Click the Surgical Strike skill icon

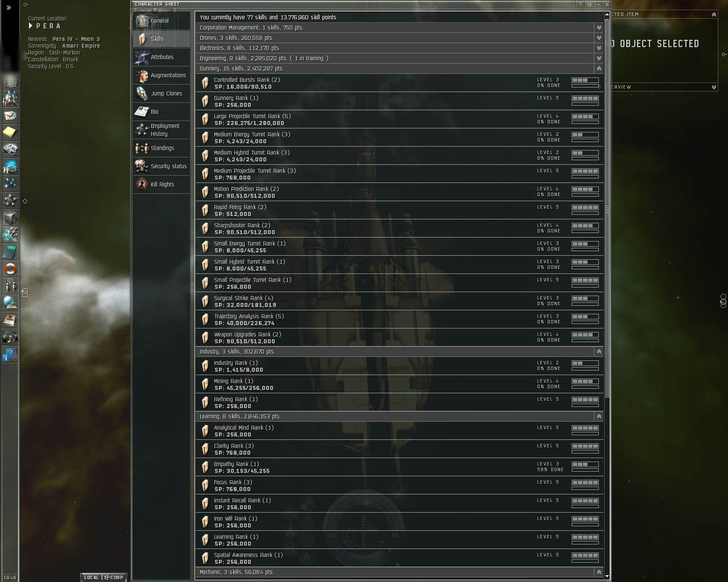[205, 301]
